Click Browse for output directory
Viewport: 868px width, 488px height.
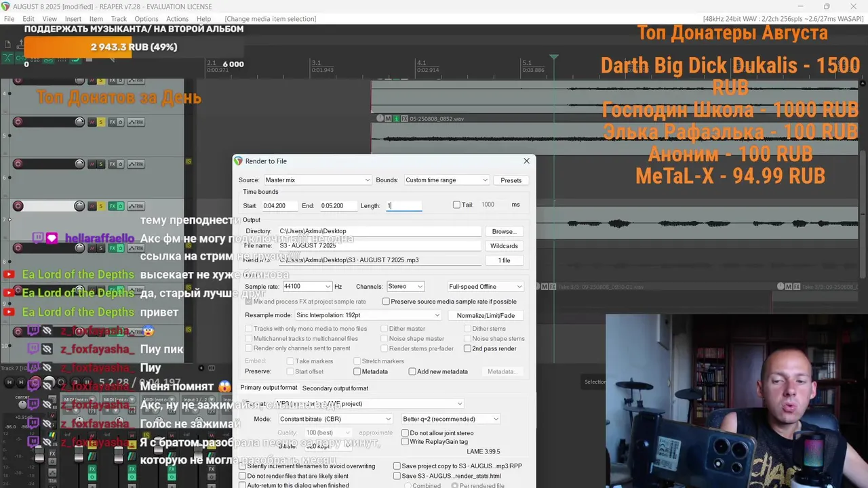[504, 232]
